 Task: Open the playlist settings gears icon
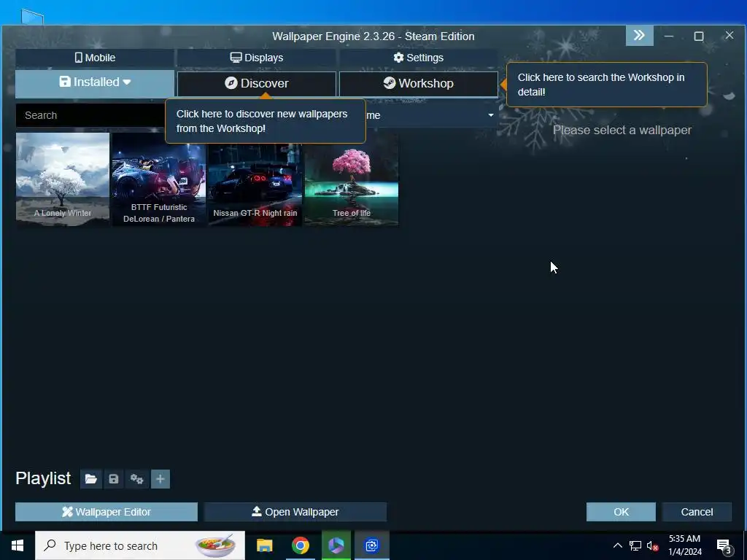(136, 479)
